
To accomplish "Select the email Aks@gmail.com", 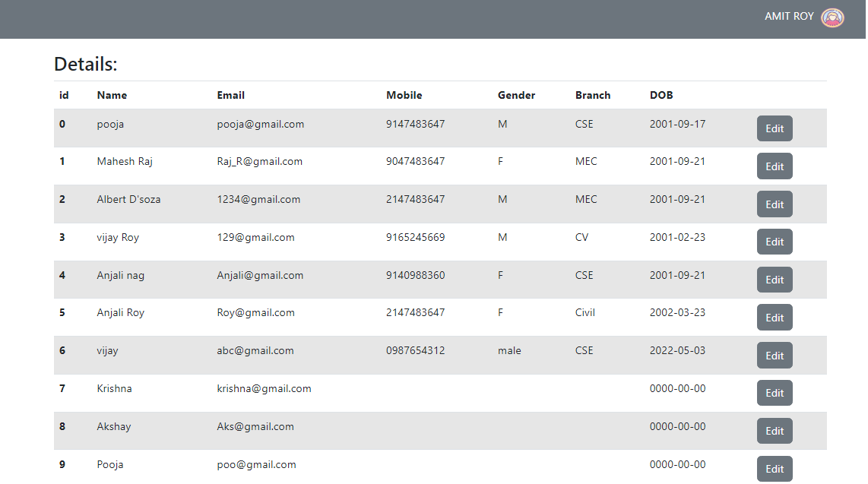I will (255, 426).
